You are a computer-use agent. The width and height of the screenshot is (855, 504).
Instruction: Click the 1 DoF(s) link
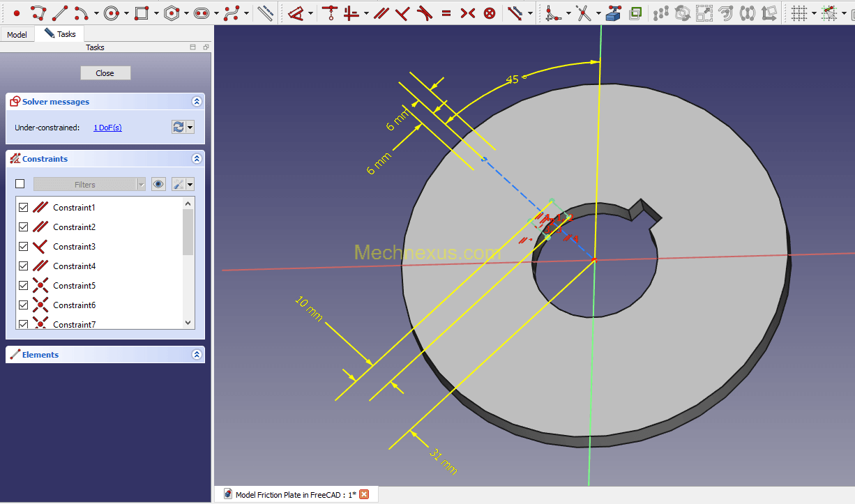click(107, 128)
